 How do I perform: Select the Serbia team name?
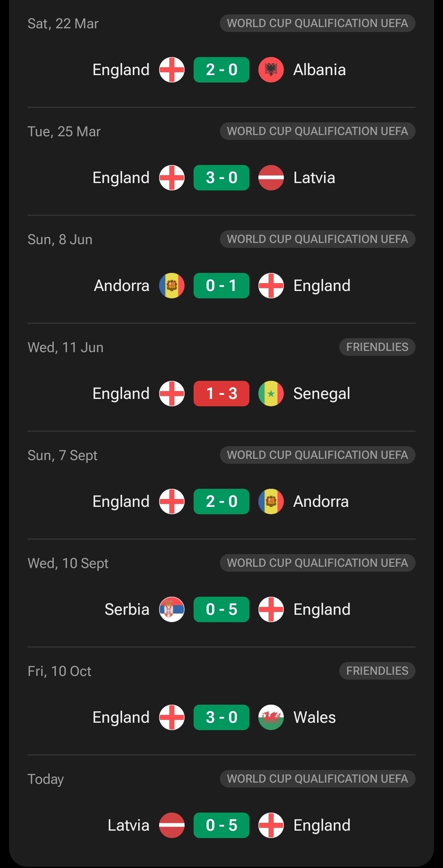click(127, 609)
